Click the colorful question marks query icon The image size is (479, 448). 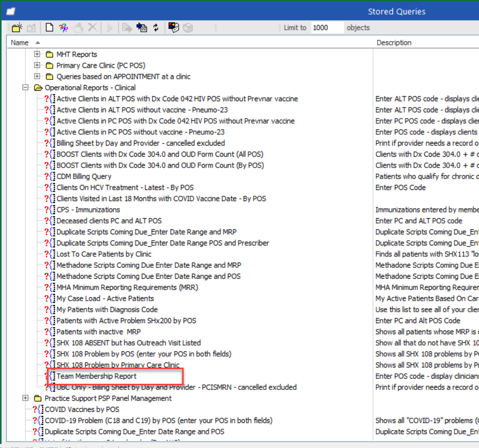point(64,28)
